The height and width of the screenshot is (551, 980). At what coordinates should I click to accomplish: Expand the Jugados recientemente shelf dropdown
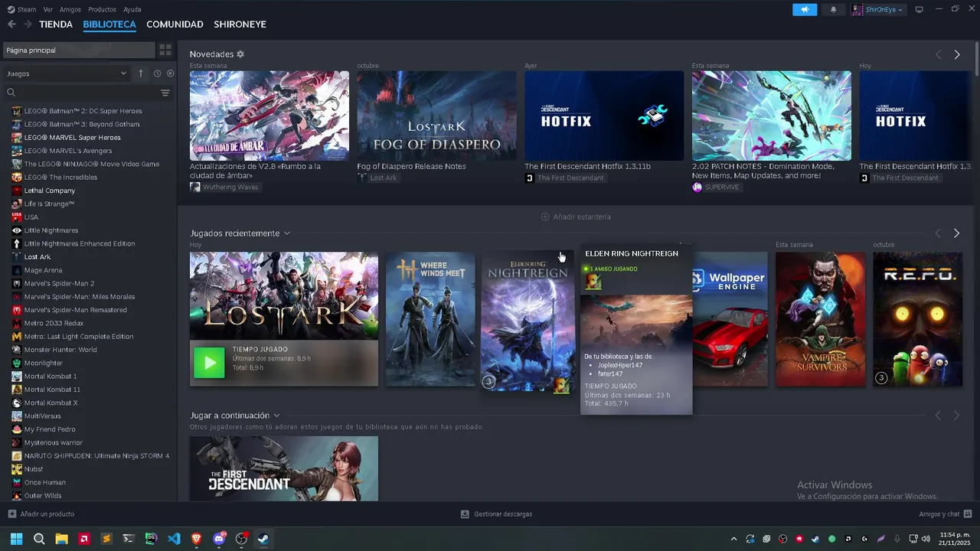(x=287, y=233)
